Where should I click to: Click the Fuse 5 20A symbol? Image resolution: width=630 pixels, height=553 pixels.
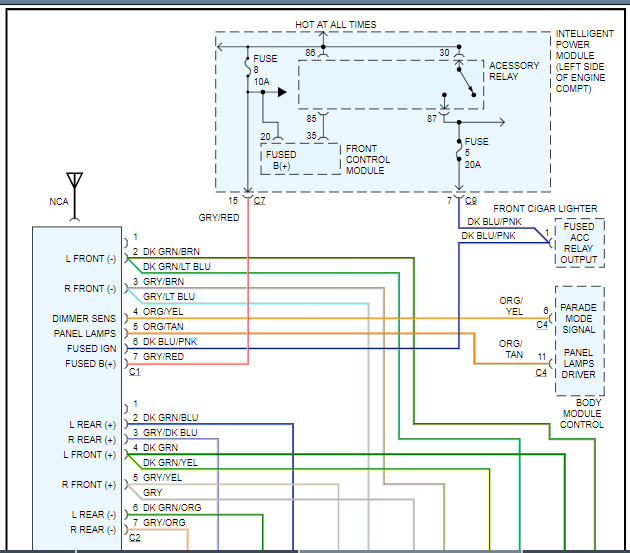click(459, 148)
